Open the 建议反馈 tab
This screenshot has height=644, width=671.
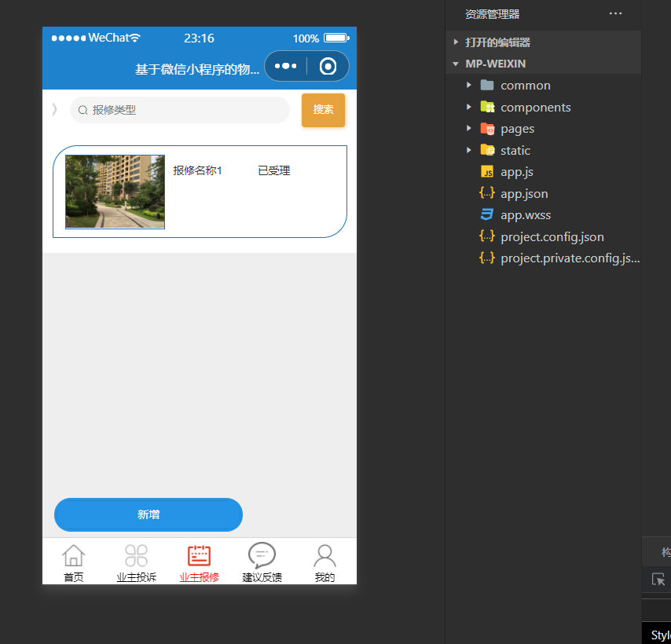262,563
